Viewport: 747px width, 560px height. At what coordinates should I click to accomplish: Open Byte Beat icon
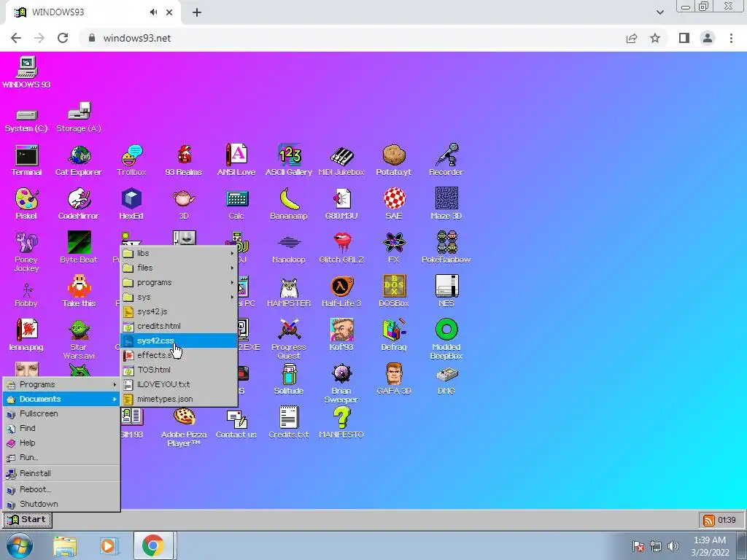tap(79, 248)
